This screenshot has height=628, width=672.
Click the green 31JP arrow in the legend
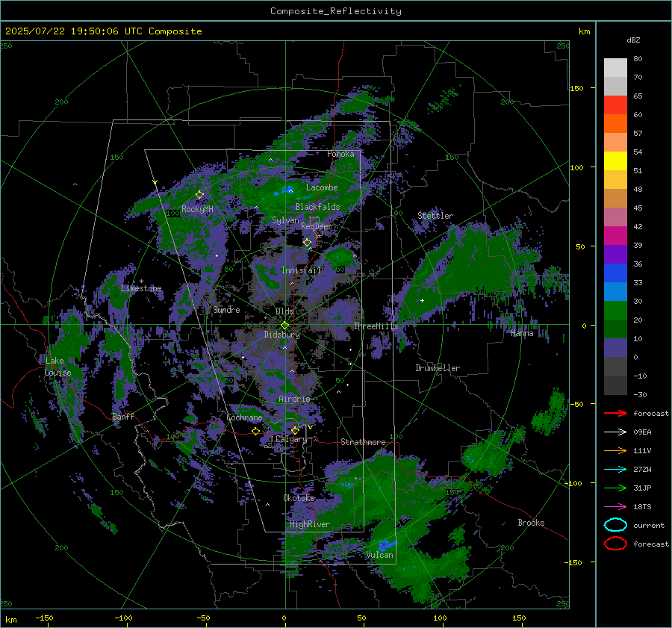pyautogui.click(x=615, y=488)
